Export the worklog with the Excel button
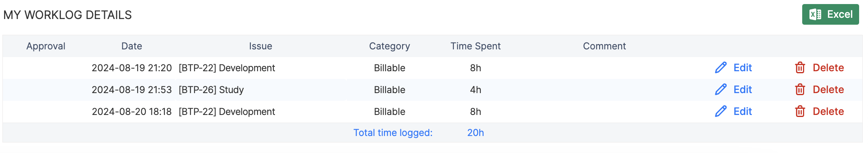This screenshot has width=868, height=153. click(x=830, y=15)
